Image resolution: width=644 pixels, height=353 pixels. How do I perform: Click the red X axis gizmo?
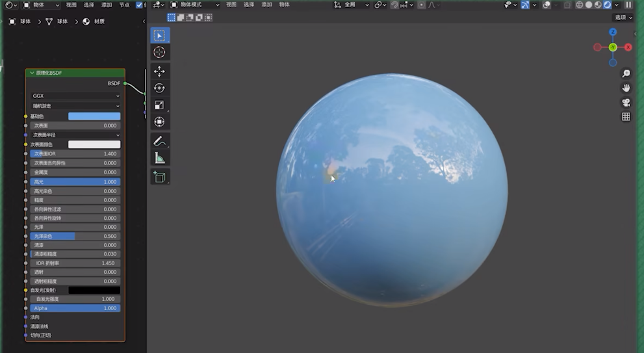[628, 47]
